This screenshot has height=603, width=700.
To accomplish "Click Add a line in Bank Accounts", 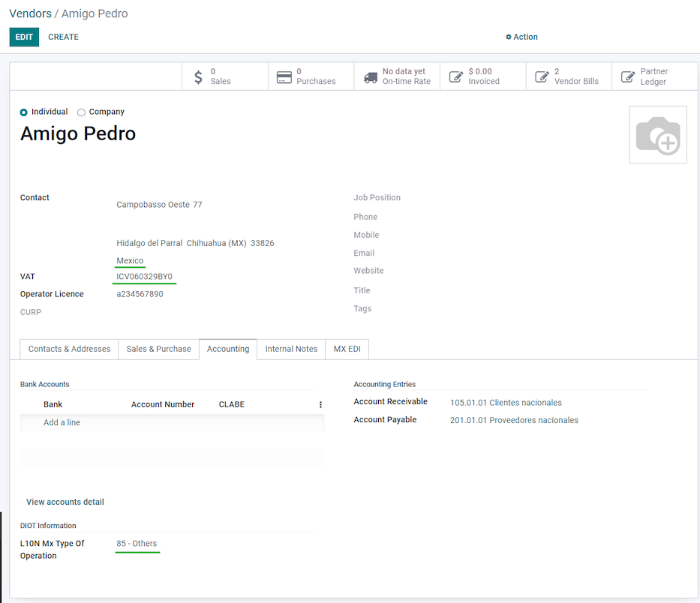I will pyautogui.click(x=62, y=422).
